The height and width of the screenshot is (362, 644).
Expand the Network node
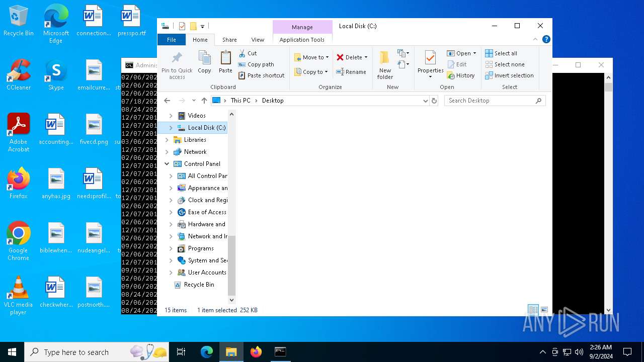167,152
